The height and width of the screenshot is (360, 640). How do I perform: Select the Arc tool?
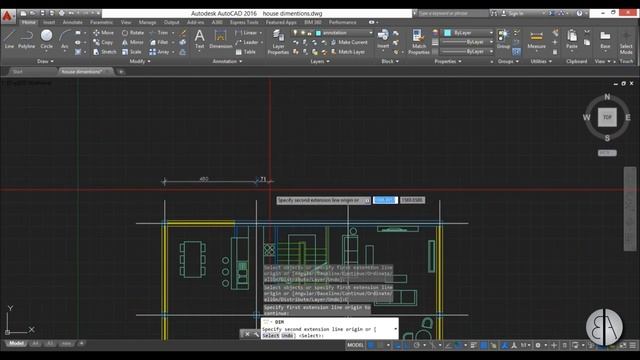[x=64, y=40]
